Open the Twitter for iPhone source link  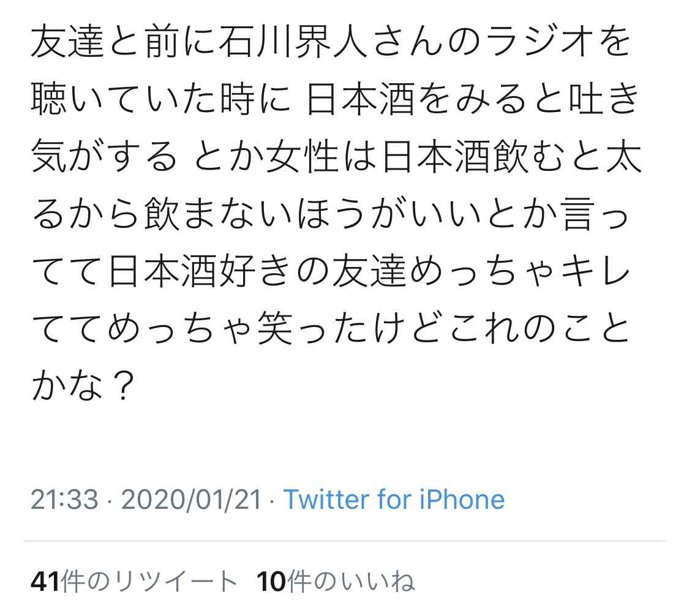pyautogui.click(x=394, y=499)
